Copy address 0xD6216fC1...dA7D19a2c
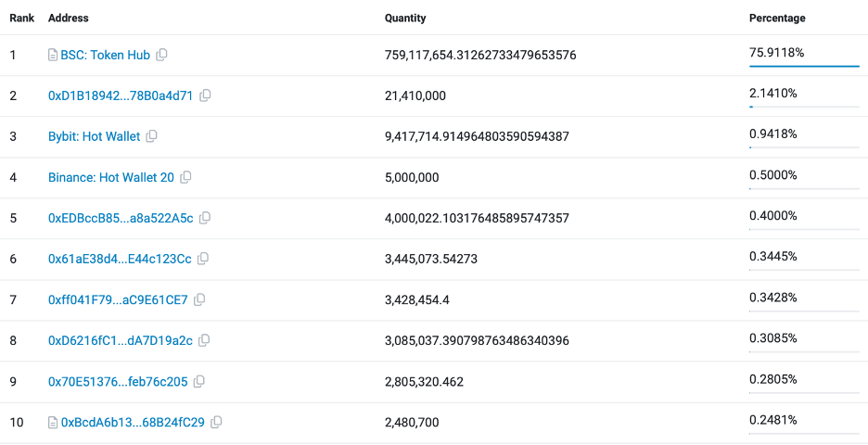 pyautogui.click(x=204, y=340)
